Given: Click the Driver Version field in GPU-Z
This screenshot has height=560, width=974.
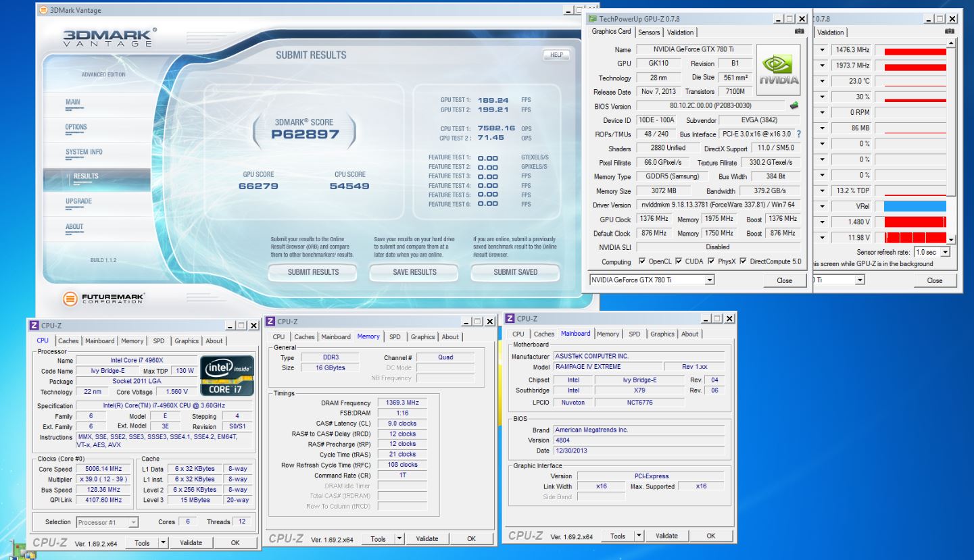Looking at the screenshot, I should click(x=719, y=205).
